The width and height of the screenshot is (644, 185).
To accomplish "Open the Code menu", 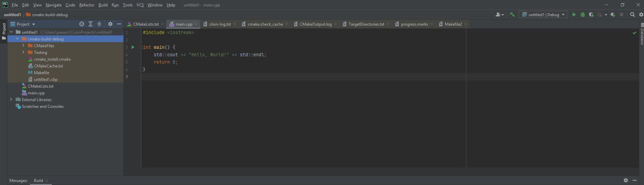I will pyautogui.click(x=70, y=5).
